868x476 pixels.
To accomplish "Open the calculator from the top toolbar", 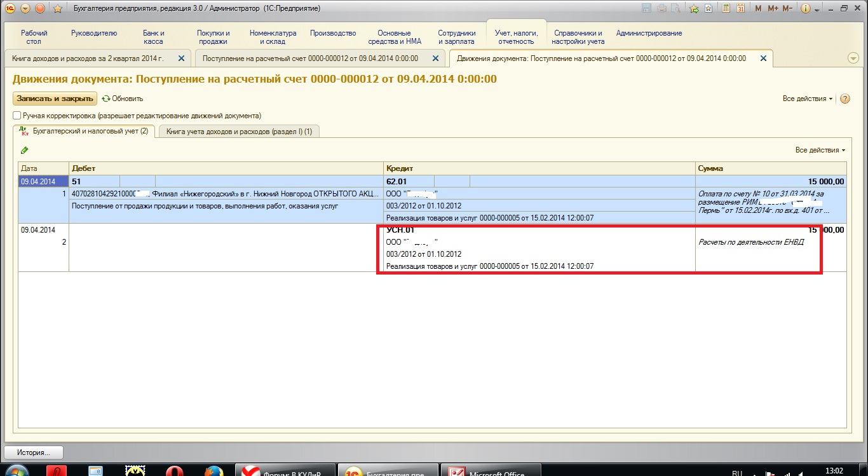I will 725,8.
